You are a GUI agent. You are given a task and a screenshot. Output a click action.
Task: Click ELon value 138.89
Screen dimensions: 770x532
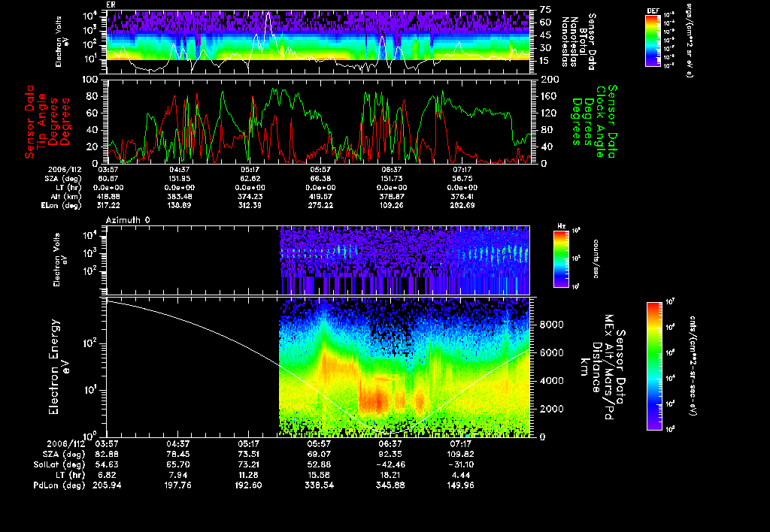[179, 206]
